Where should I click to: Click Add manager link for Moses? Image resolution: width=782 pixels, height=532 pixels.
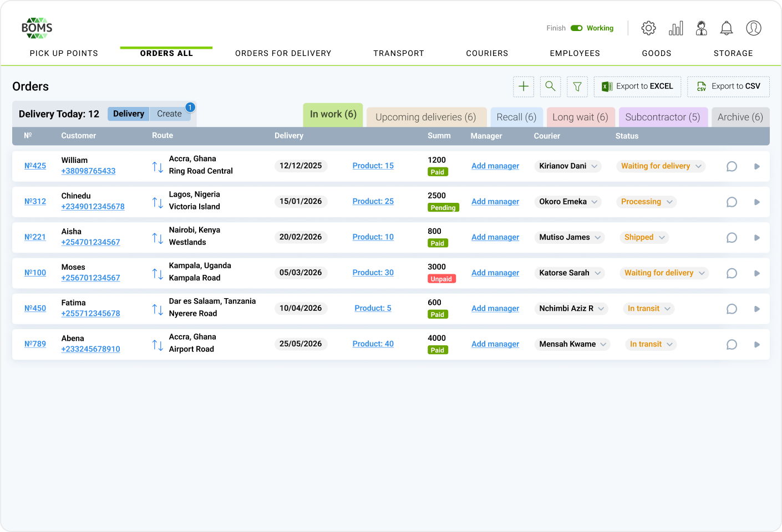tap(495, 273)
